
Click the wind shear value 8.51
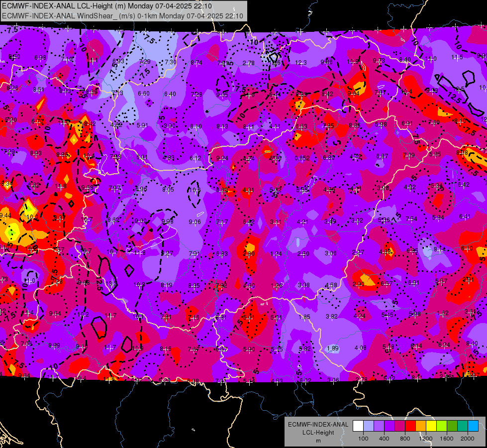pos(38,90)
